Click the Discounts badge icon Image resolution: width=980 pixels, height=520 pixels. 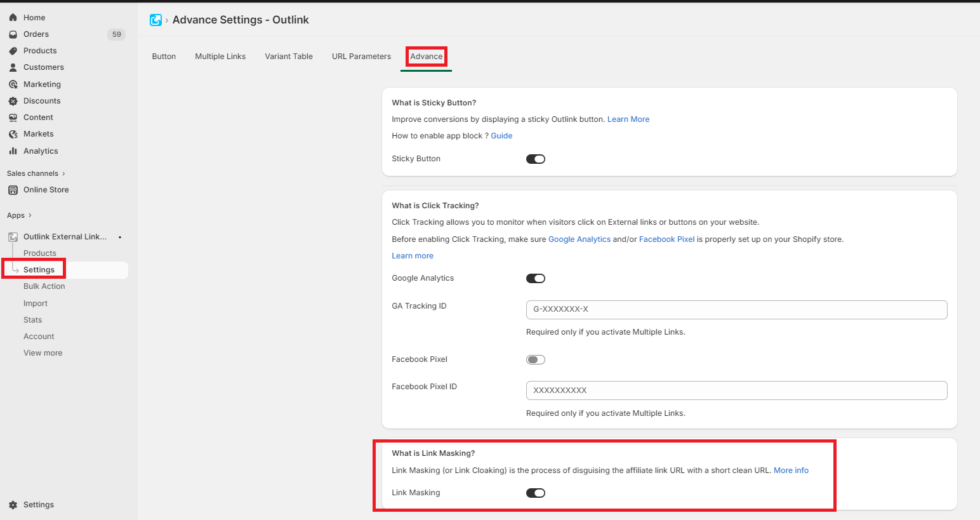(13, 101)
